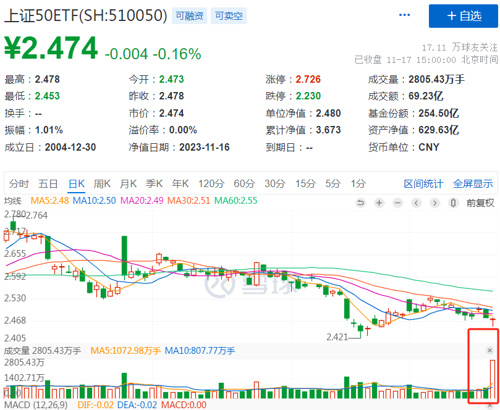Select the 季K quarterly chart tab
Viewport: 500px width, 410px height.
tap(154, 183)
